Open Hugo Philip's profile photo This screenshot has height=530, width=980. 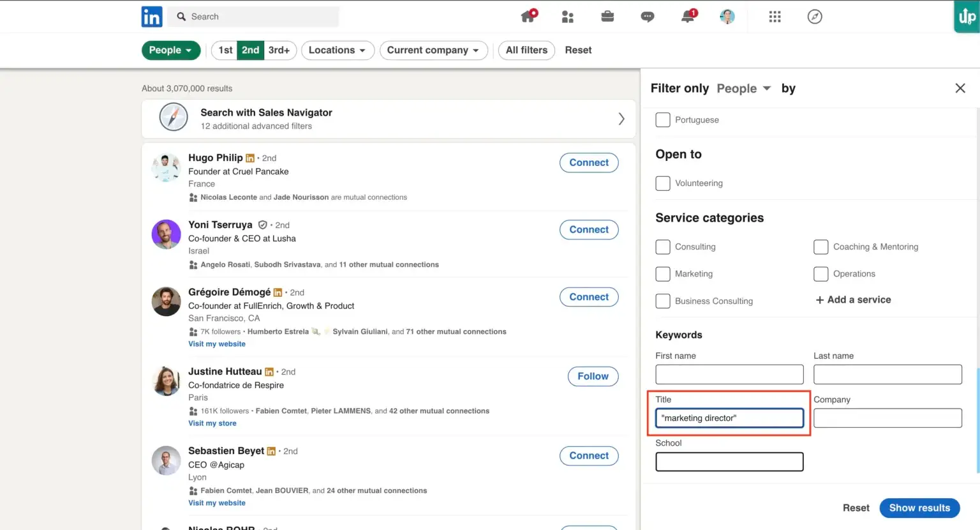click(x=166, y=167)
